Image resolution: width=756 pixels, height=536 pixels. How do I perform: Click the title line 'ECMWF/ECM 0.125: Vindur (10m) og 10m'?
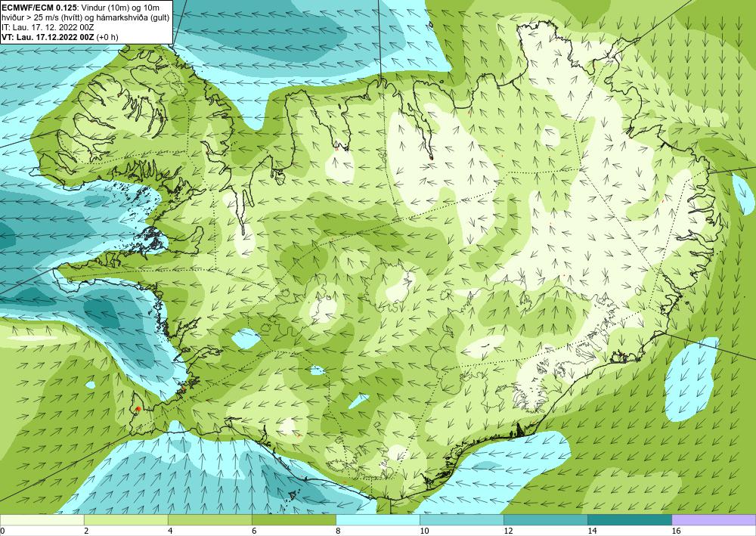coord(81,8)
